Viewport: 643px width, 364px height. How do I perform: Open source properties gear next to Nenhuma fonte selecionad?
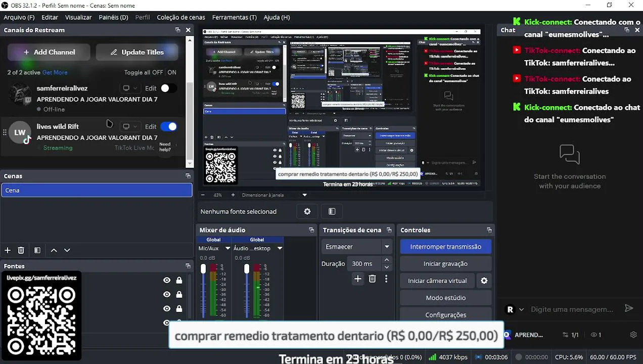[x=307, y=211]
